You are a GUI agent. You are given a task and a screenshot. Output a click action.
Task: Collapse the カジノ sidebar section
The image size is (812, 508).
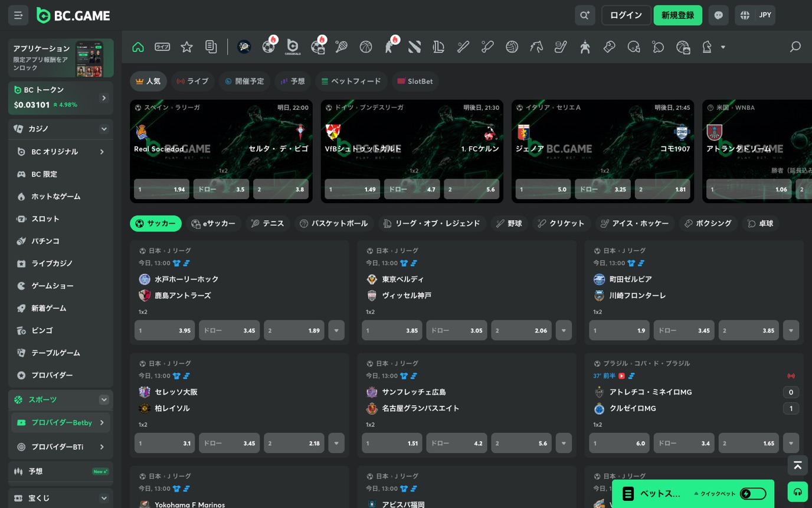pos(104,129)
